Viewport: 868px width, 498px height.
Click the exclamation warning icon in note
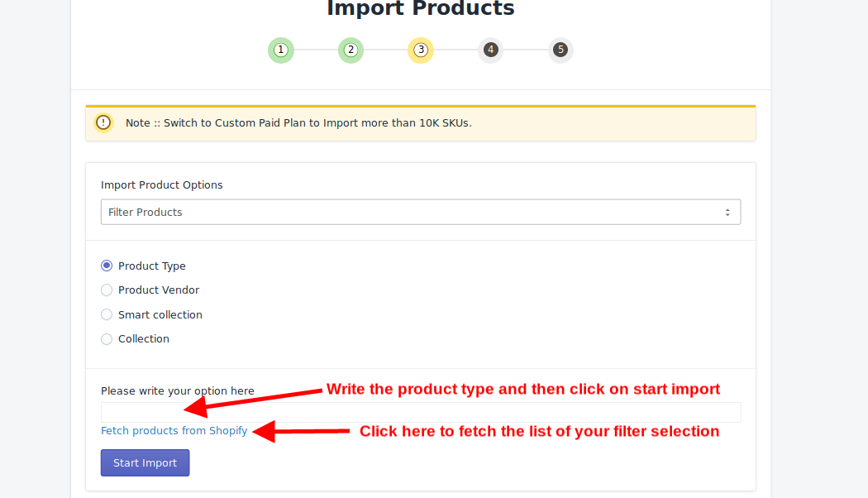tap(103, 122)
